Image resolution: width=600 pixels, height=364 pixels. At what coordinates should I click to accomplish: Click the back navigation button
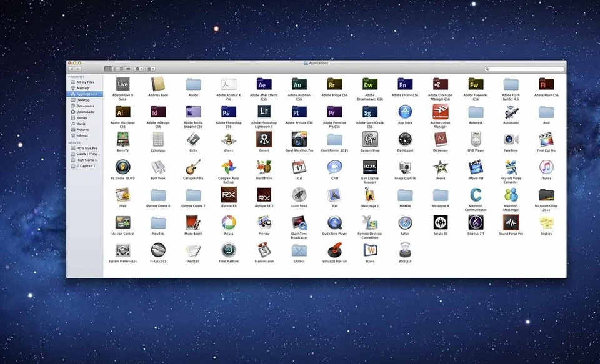[71, 69]
